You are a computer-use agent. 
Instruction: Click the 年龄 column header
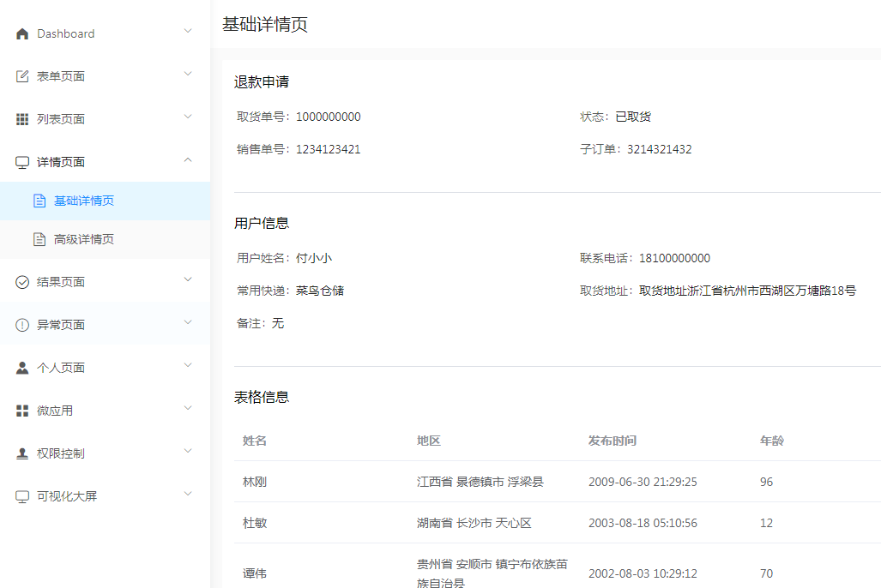click(x=771, y=441)
